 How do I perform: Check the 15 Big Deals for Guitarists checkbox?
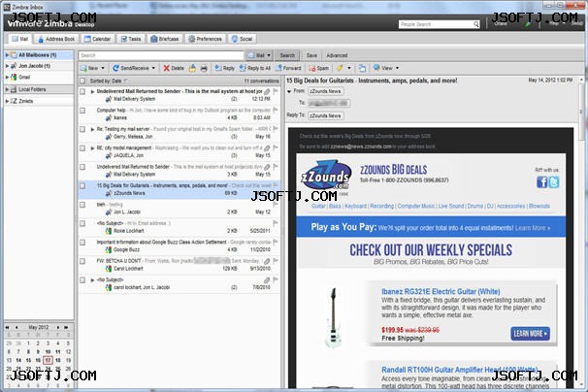pyautogui.click(x=82, y=186)
